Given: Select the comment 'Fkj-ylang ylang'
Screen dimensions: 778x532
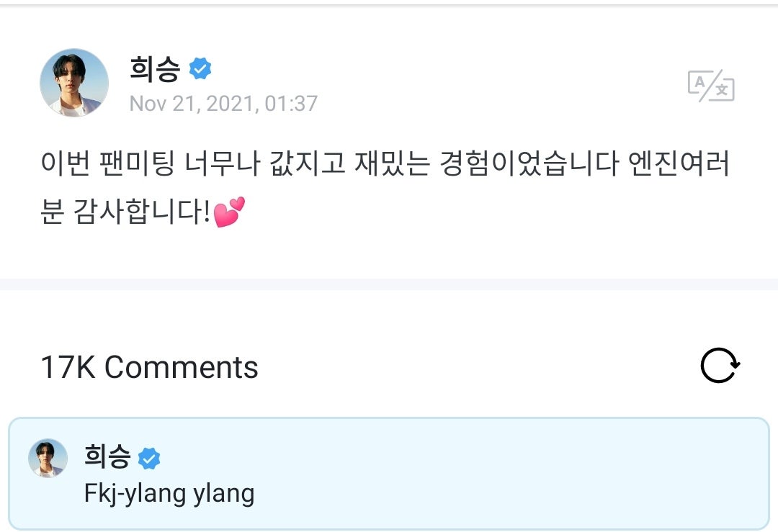Looking at the screenshot, I should click(167, 494).
